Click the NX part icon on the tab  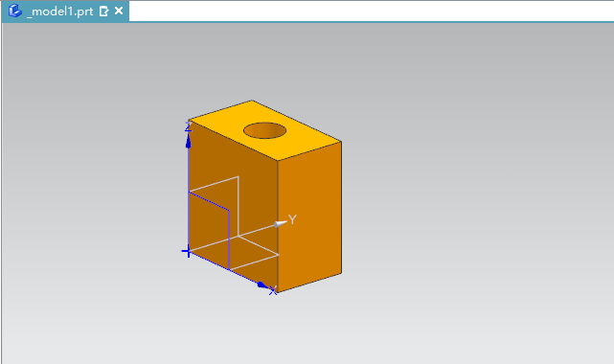pos(14,11)
